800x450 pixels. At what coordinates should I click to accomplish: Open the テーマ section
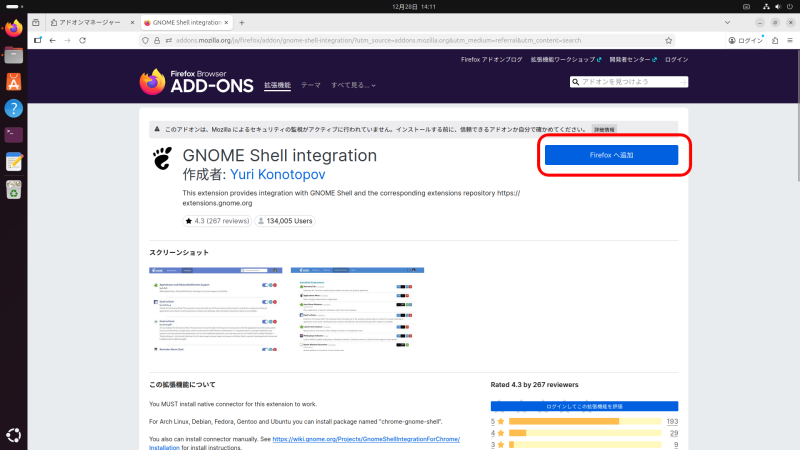311,85
